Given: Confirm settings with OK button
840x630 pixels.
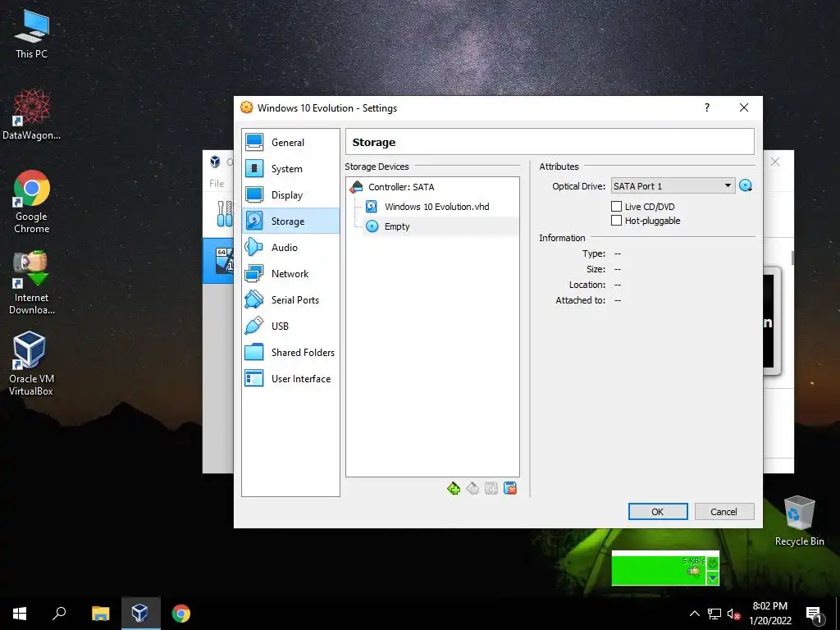Looking at the screenshot, I should pyautogui.click(x=658, y=512).
